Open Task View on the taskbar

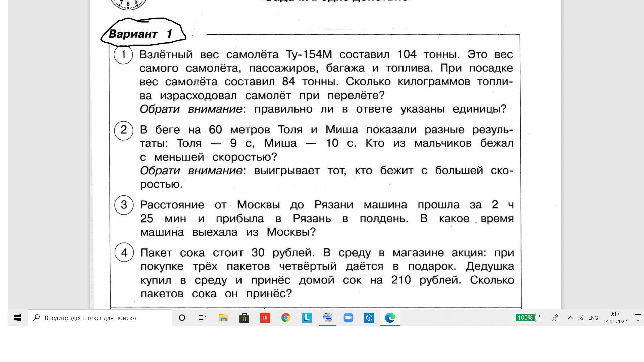202,318
